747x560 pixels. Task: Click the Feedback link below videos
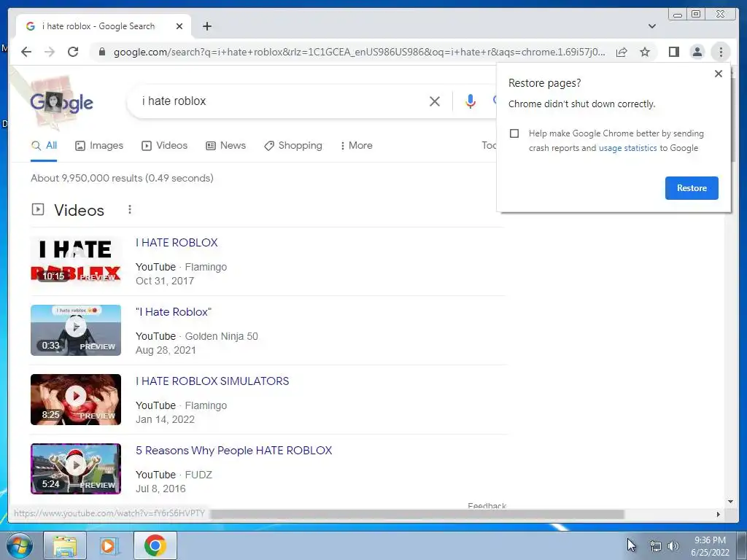point(487,506)
